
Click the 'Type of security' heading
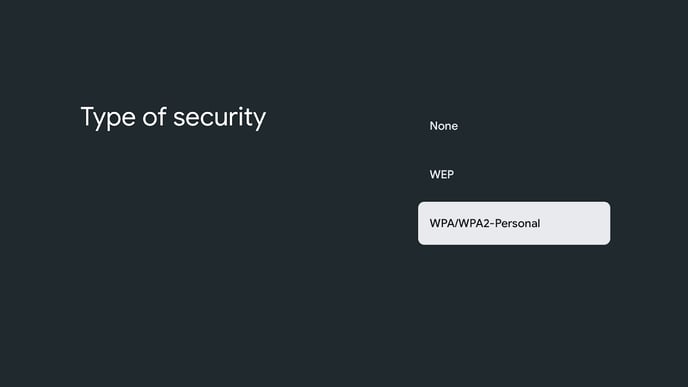click(173, 118)
